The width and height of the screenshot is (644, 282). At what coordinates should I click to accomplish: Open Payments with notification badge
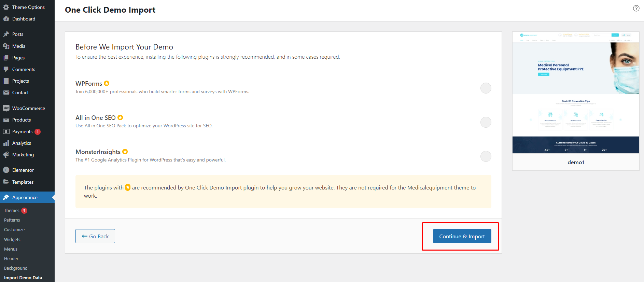click(x=22, y=131)
